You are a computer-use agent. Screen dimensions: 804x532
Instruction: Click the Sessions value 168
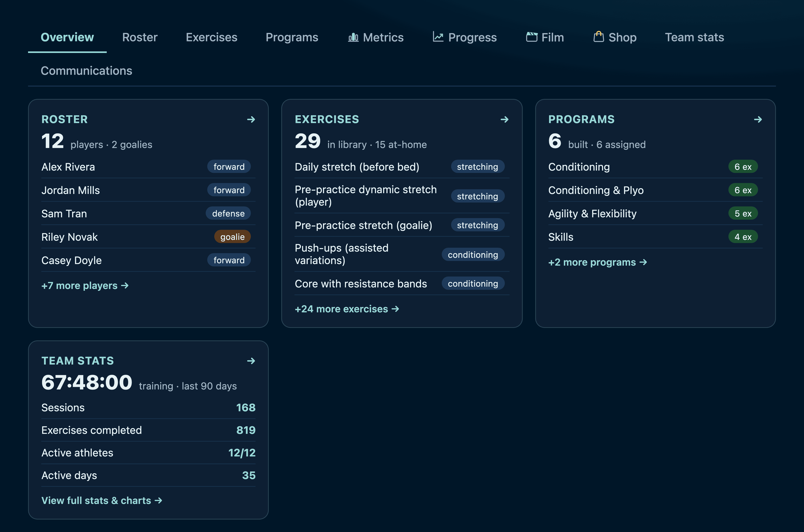point(246,408)
